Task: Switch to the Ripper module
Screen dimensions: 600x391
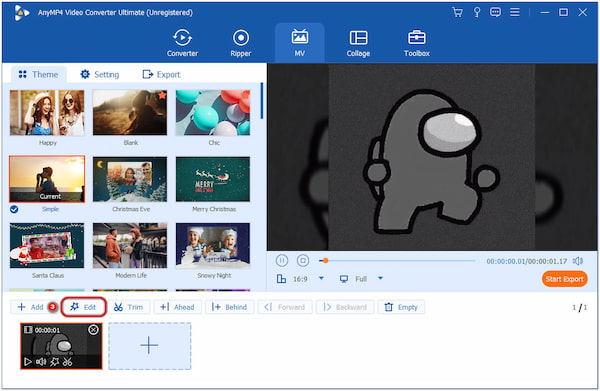Action: (241, 43)
